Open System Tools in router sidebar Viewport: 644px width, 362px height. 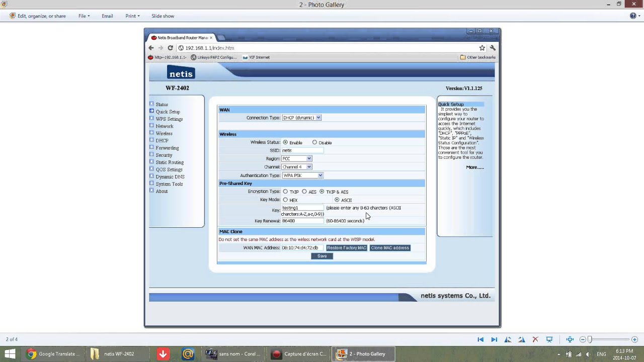[x=169, y=184]
